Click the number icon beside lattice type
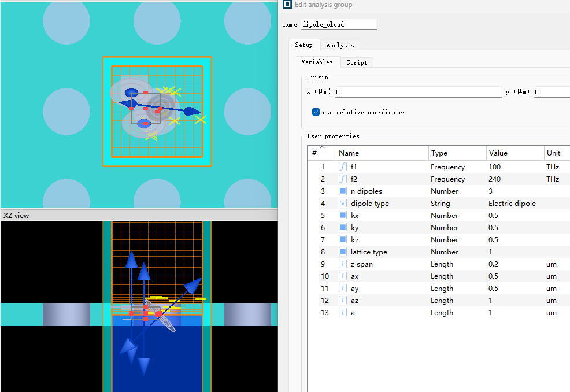The width and height of the screenshot is (570, 392). (x=343, y=252)
